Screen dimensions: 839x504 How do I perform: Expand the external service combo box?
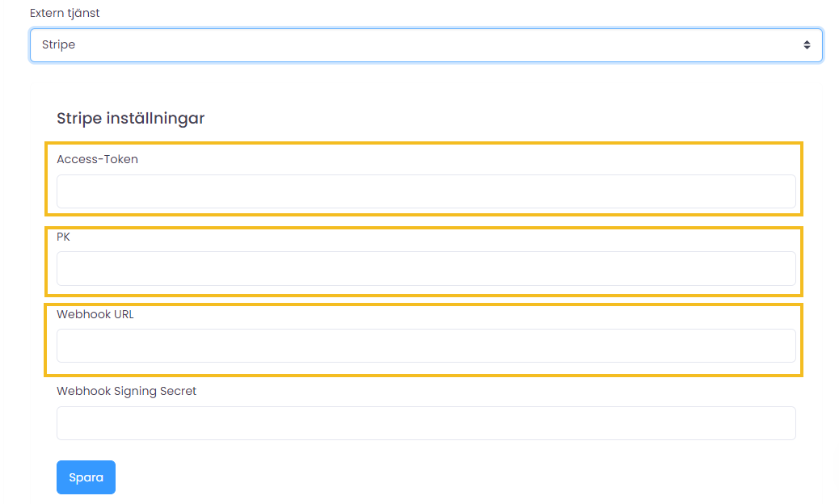click(426, 45)
